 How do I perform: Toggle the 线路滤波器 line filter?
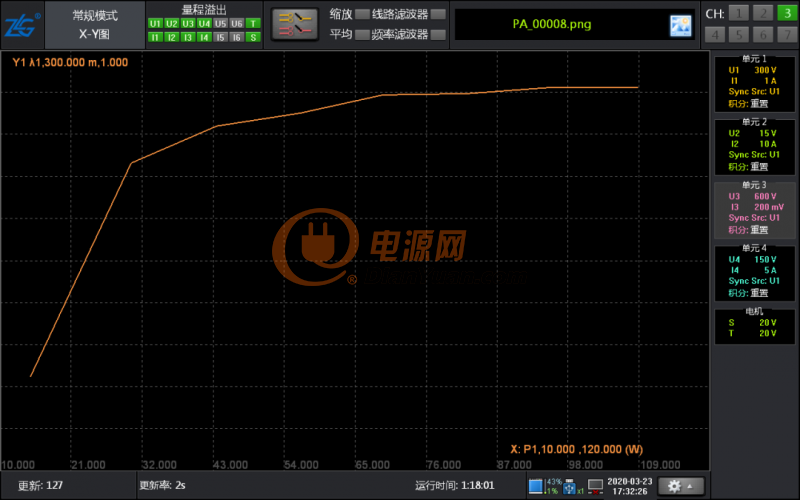click(437, 14)
